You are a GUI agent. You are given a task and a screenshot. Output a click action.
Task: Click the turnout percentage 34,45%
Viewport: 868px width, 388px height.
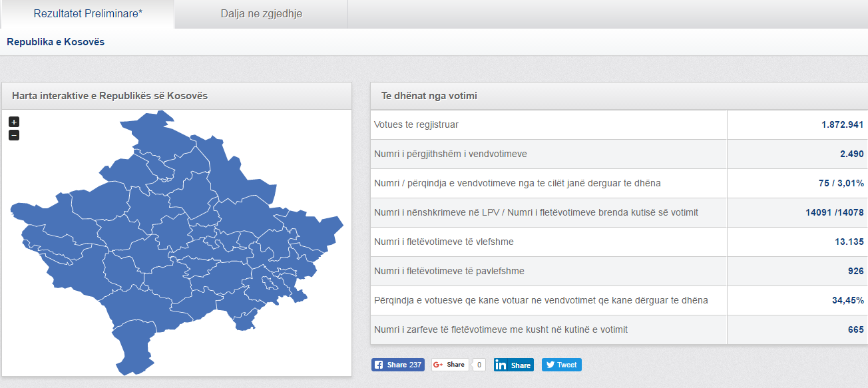[847, 300]
